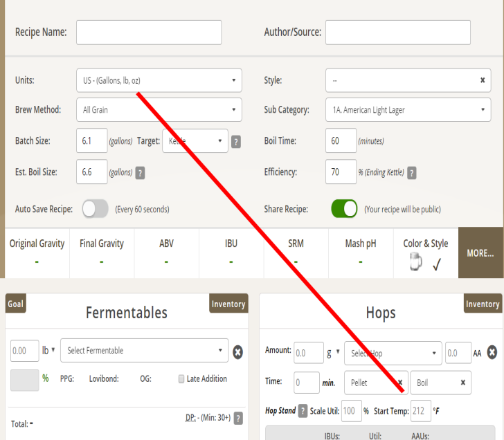Screen dimensions: 504x440
Task: Open the Goal tab in Fermentables
Action: 15,304
